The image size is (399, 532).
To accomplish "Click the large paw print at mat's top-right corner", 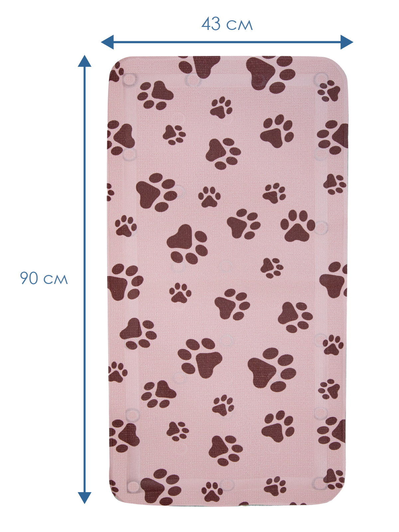I will pyautogui.click(x=271, y=74).
